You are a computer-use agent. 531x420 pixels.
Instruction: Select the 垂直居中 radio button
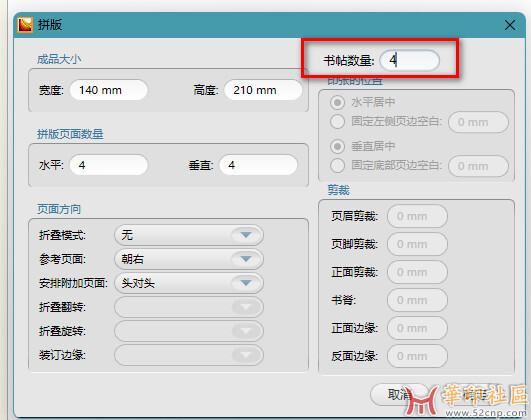click(337, 146)
